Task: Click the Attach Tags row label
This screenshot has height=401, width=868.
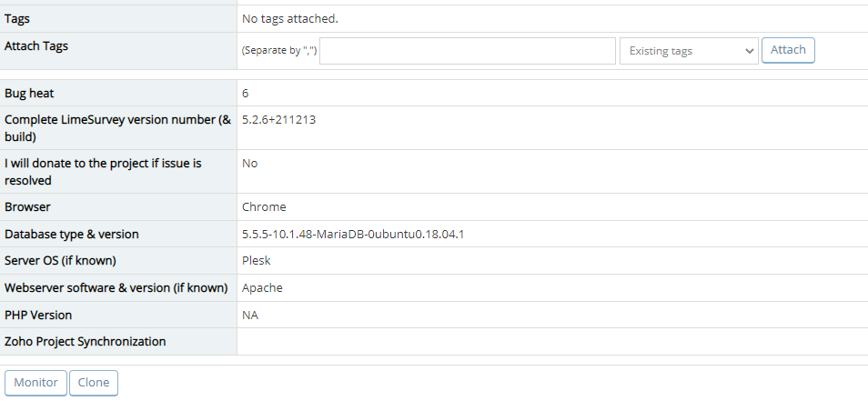Action: point(36,45)
